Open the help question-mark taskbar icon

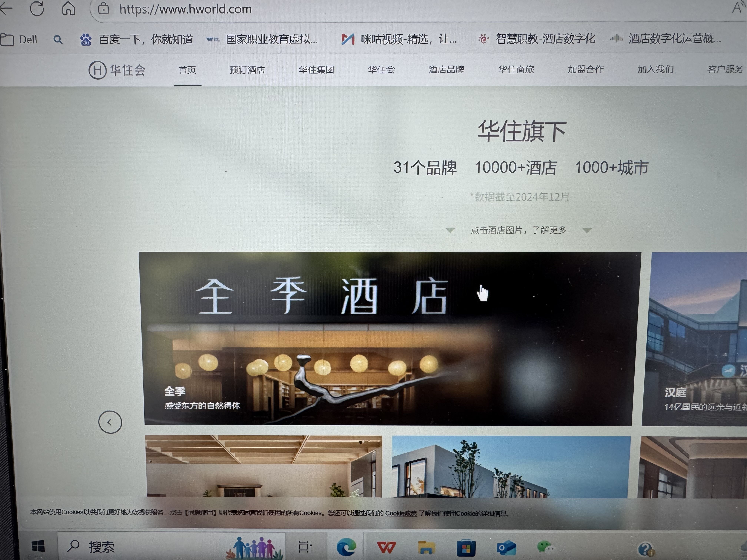coord(646,549)
